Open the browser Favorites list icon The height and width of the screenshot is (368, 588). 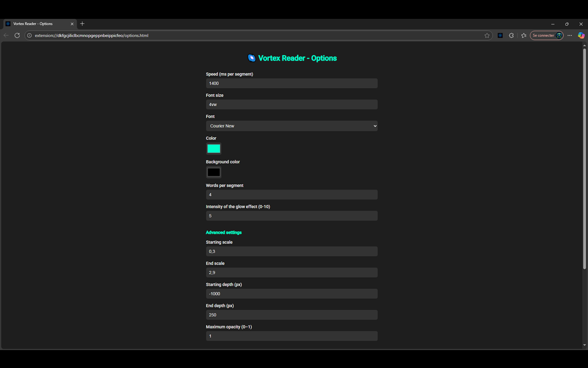pos(524,35)
